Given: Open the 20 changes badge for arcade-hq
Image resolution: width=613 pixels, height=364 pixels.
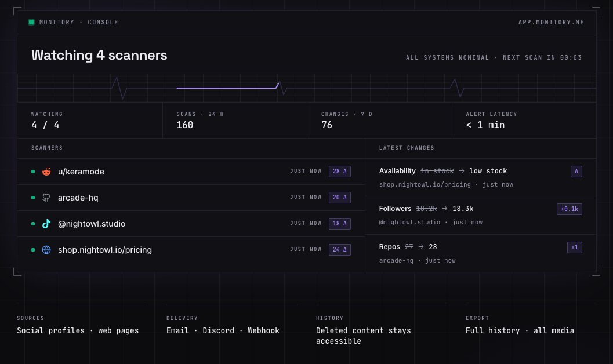Looking at the screenshot, I should (340, 198).
